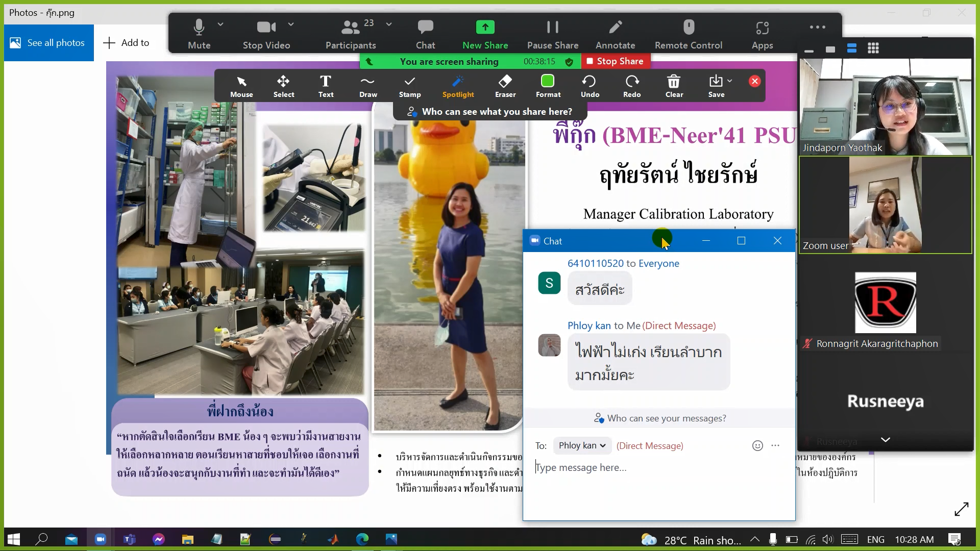The width and height of the screenshot is (980, 551).
Task: Mute the microphone in Zoom toolbar
Action: [199, 34]
